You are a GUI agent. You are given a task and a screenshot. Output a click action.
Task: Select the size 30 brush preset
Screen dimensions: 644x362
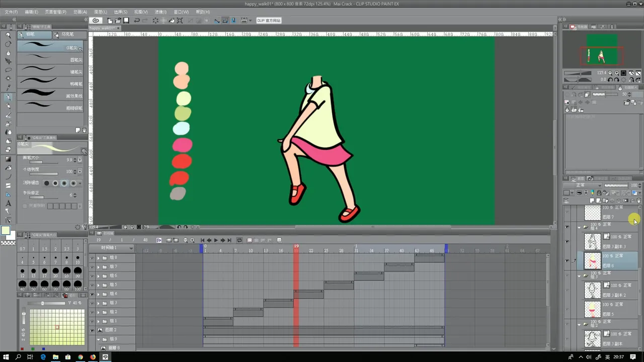click(x=77, y=273)
